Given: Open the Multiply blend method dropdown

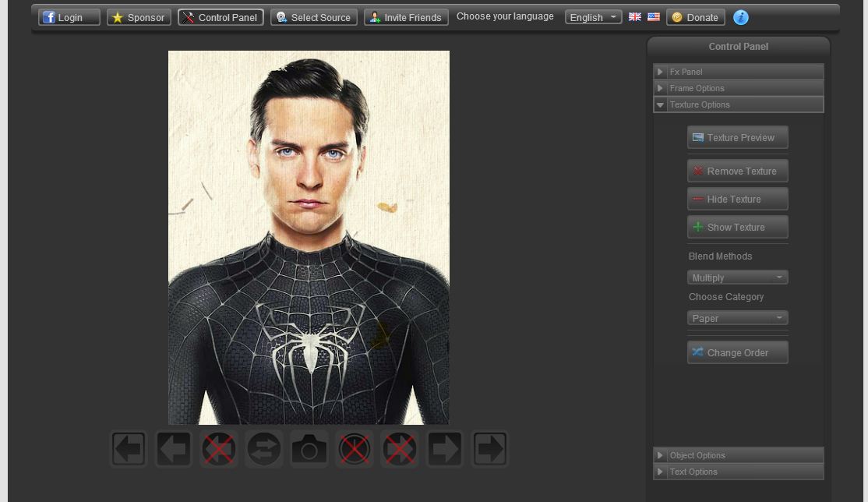Looking at the screenshot, I should click(737, 278).
